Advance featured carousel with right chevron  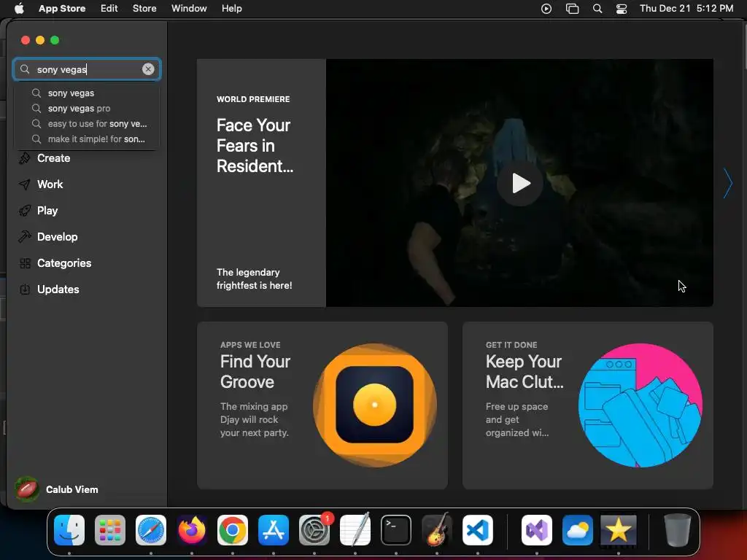pyautogui.click(x=727, y=183)
